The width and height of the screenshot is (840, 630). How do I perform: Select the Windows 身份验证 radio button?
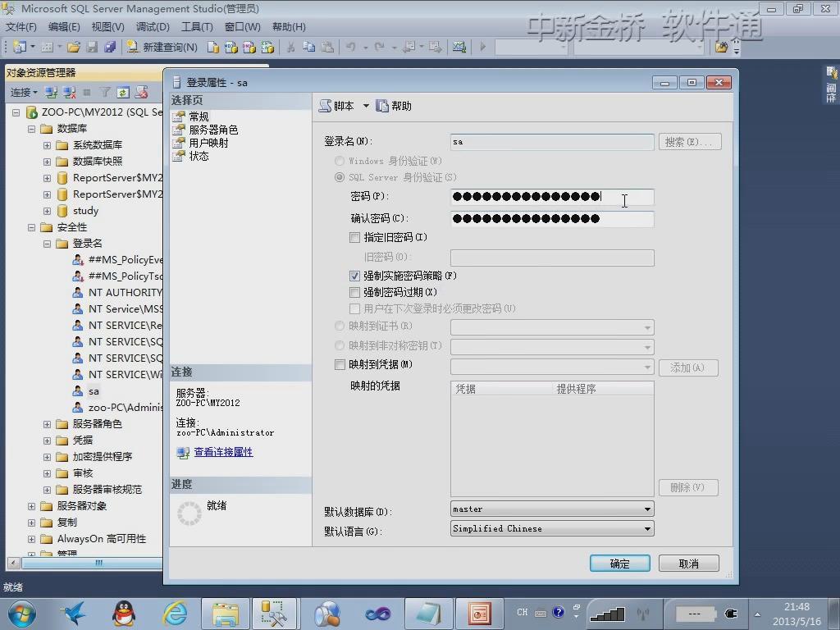point(339,161)
